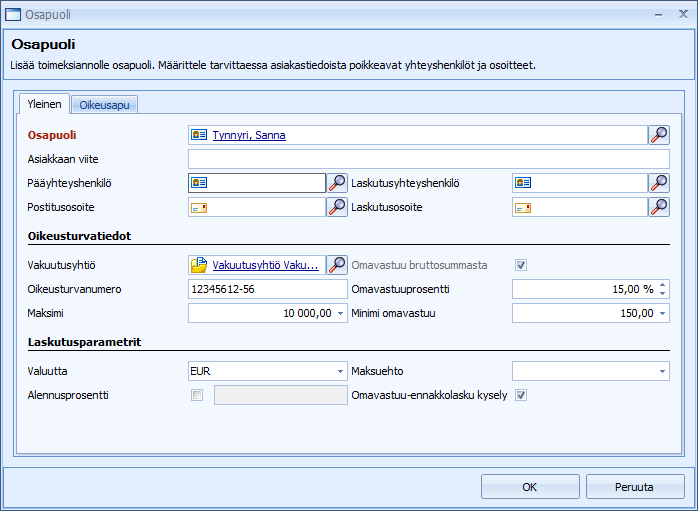
Task: Click the contact card icon beside Tynnyri, Sanna
Action: [x=199, y=134]
